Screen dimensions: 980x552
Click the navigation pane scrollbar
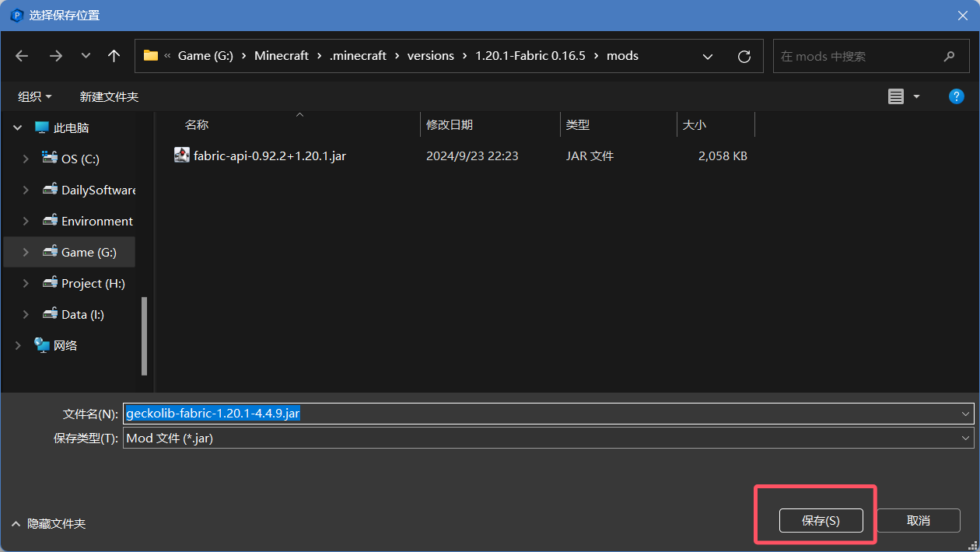coord(144,335)
